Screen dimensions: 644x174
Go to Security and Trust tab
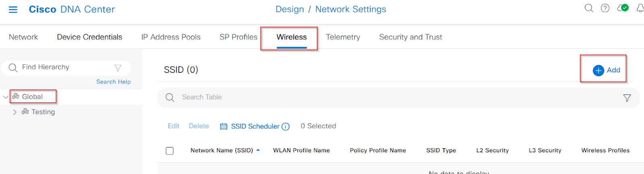tap(411, 37)
